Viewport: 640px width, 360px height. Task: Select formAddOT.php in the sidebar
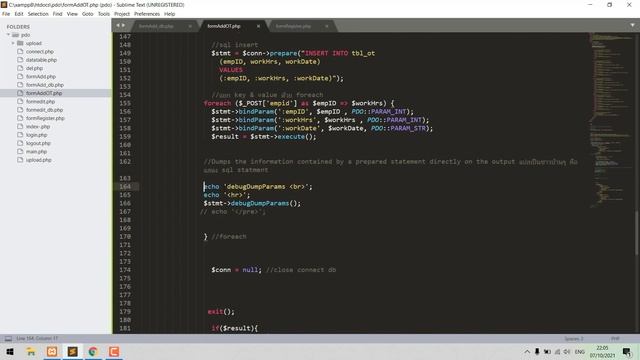point(44,93)
